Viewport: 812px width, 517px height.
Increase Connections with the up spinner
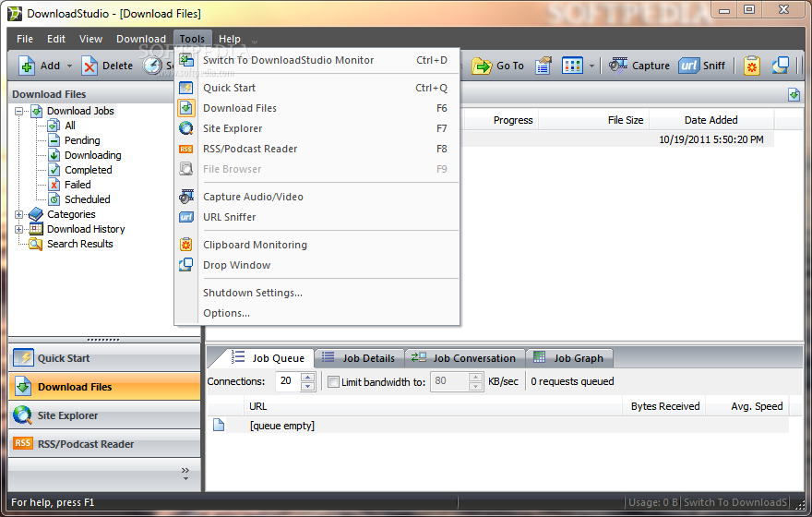click(x=307, y=377)
